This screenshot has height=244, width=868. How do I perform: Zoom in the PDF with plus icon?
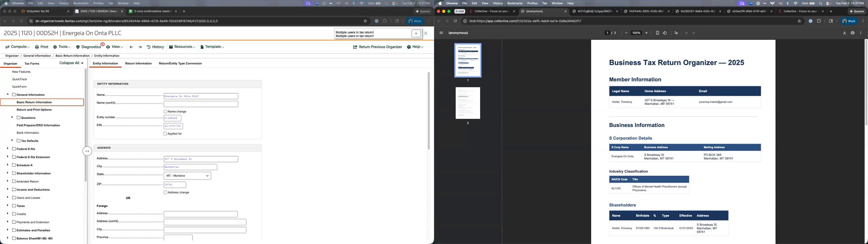(646, 33)
